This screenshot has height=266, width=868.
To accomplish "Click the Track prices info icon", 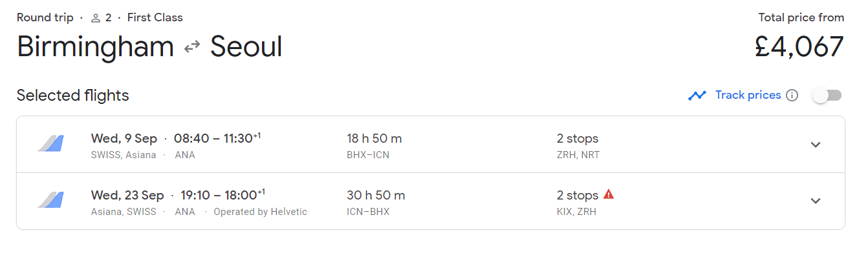I will [x=792, y=96].
